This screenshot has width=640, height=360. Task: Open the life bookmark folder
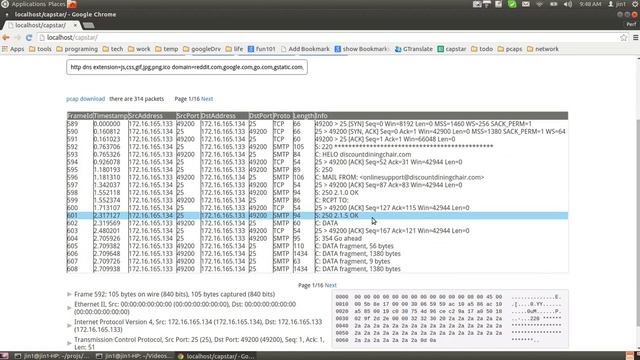click(x=234, y=49)
